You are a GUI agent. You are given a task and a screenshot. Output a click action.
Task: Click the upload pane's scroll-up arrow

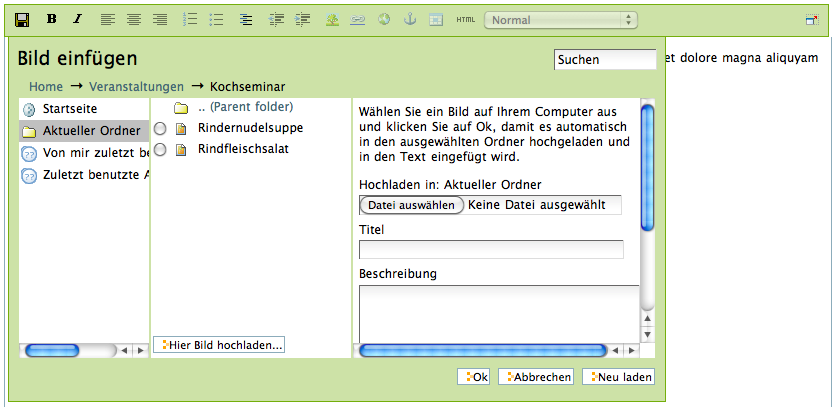click(x=647, y=320)
